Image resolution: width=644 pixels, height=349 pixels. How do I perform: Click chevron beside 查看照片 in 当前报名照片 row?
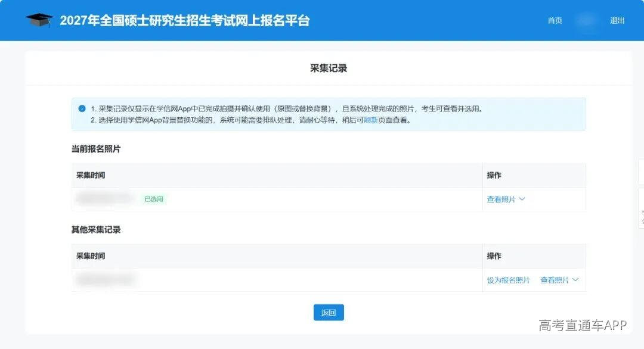tap(522, 199)
